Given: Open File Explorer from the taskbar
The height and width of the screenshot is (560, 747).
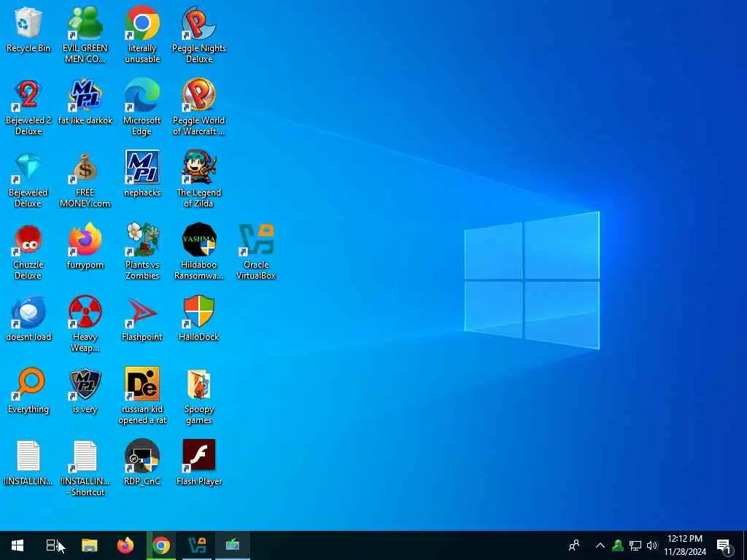Looking at the screenshot, I should point(89,545).
